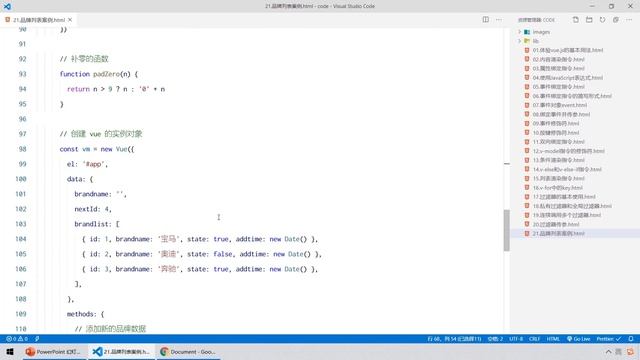The width and height of the screenshot is (640, 360).
Task: Click the errors and warnings count in status bar
Action: (x=17, y=339)
